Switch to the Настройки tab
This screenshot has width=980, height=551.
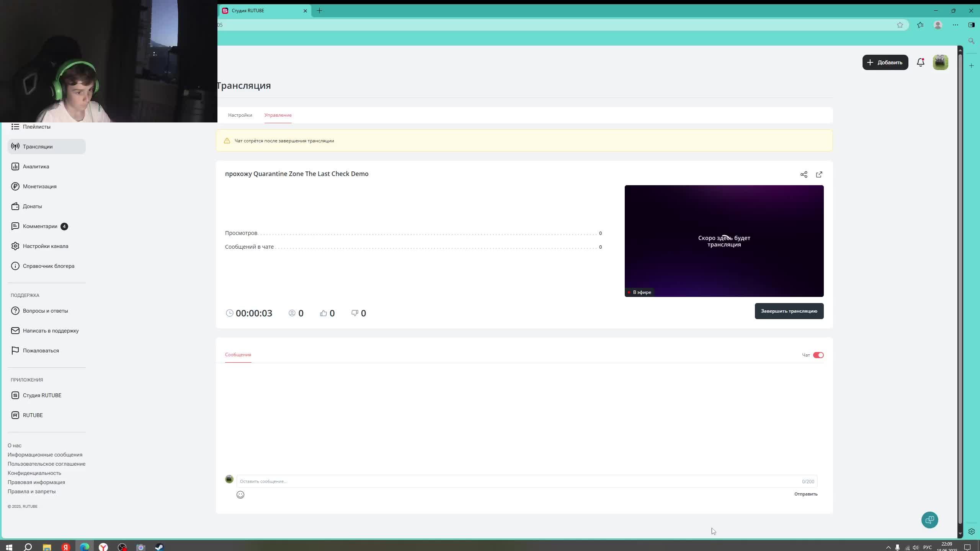tap(240, 115)
